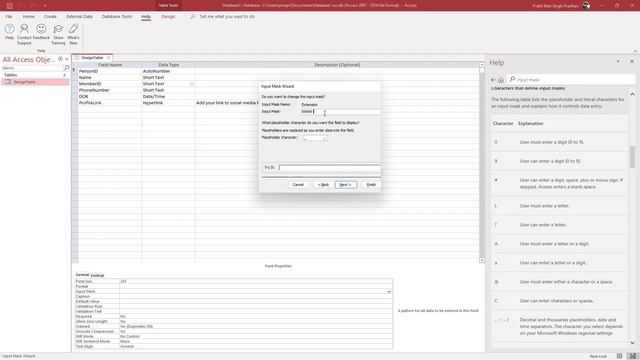640x360 pixels.
Task: Click the Help pane scrollbar thumb
Action: 632,157
